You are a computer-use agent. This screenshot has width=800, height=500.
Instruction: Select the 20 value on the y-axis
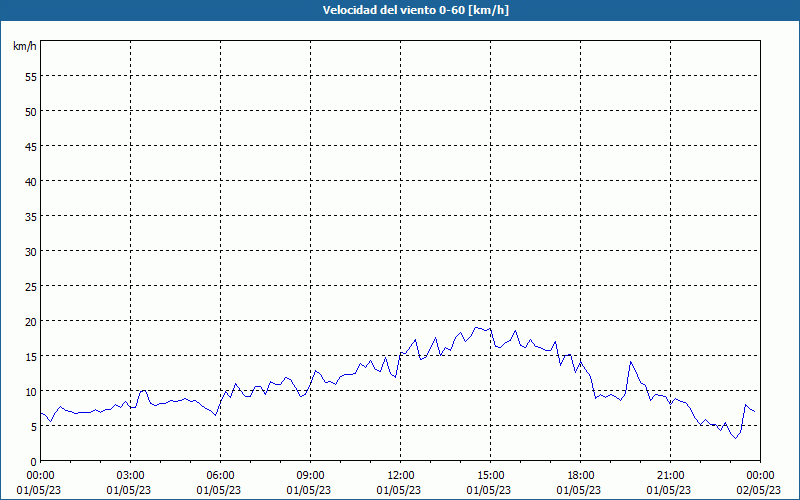pos(31,321)
